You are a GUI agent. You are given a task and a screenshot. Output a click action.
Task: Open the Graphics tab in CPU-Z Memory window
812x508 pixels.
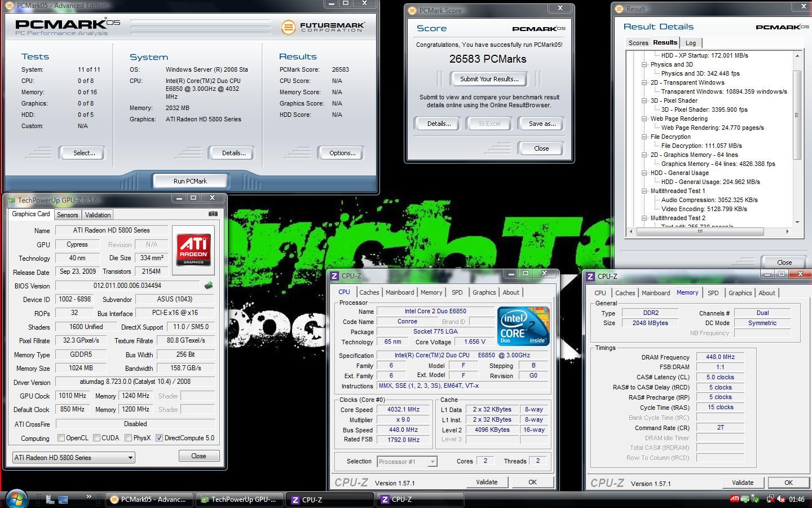tap(740, 293)
